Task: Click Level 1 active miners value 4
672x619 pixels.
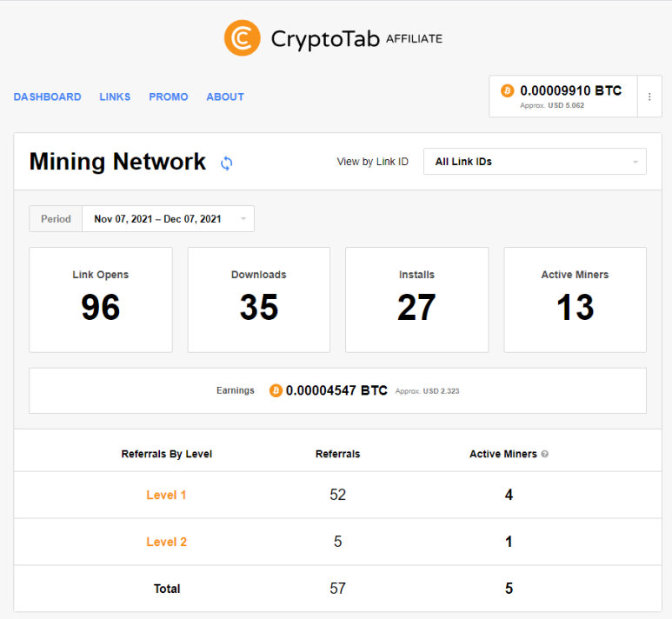Action: tap(509, 495)
